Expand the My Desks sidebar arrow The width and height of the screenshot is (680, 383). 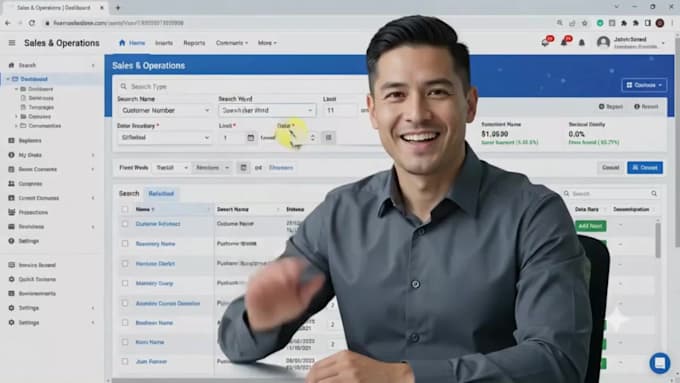point(93,155)
